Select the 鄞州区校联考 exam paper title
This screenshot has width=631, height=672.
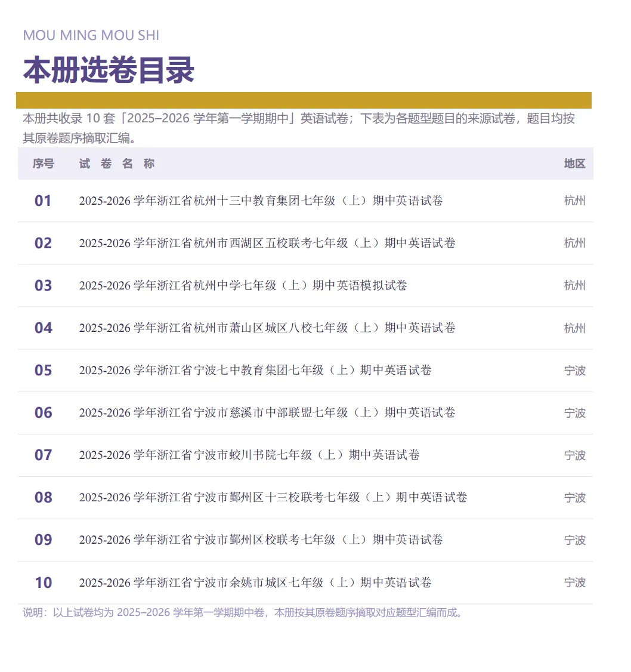[261, 540]
